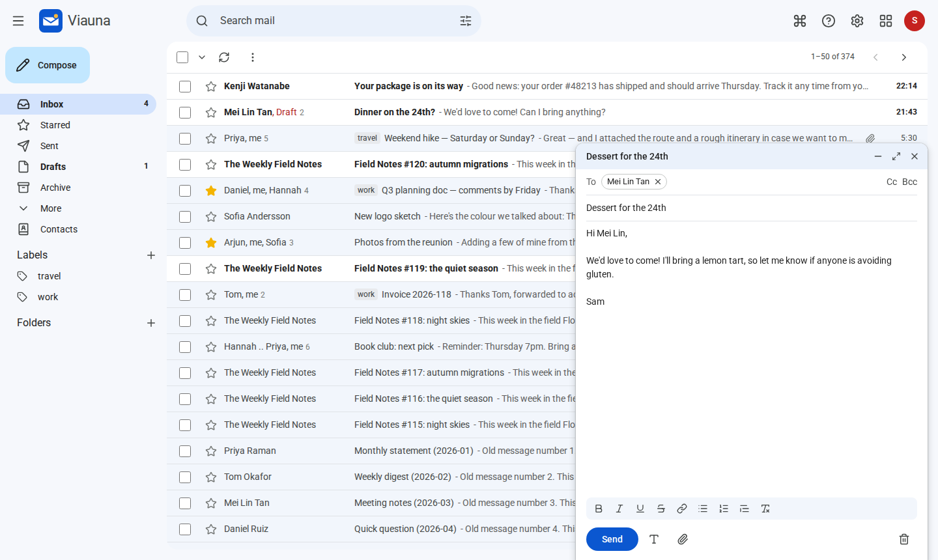Check the box for Sofia Andersson email
This screenshot has width=938, height=560.
(x=185, y=216)
